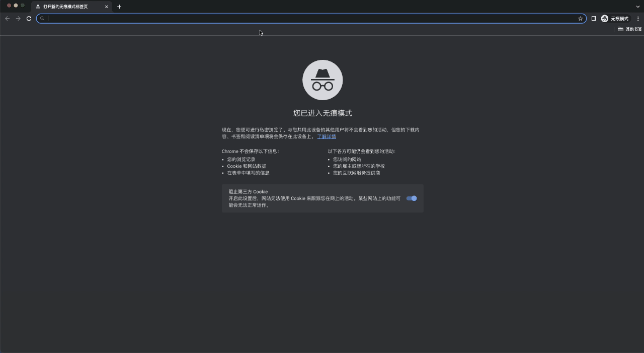
Task: Click the incognito hat illustration on the page
Action: click(x=322, y=80)
